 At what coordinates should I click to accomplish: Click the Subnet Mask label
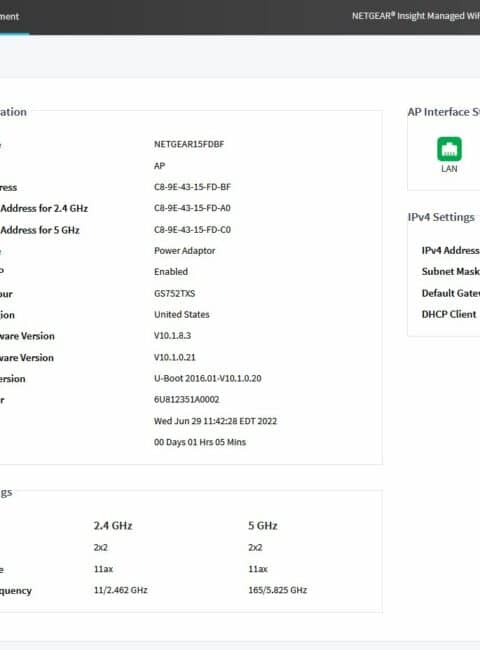(451, 272)
